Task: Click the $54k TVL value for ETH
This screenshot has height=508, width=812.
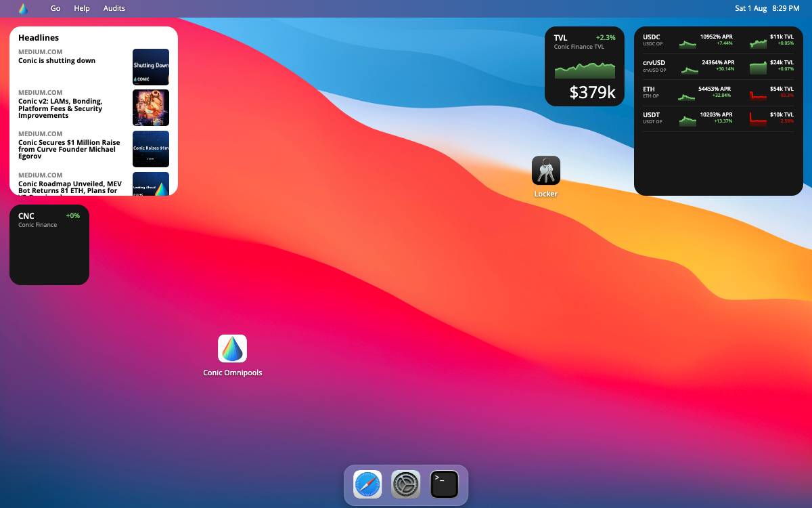Action: [782, 89]
